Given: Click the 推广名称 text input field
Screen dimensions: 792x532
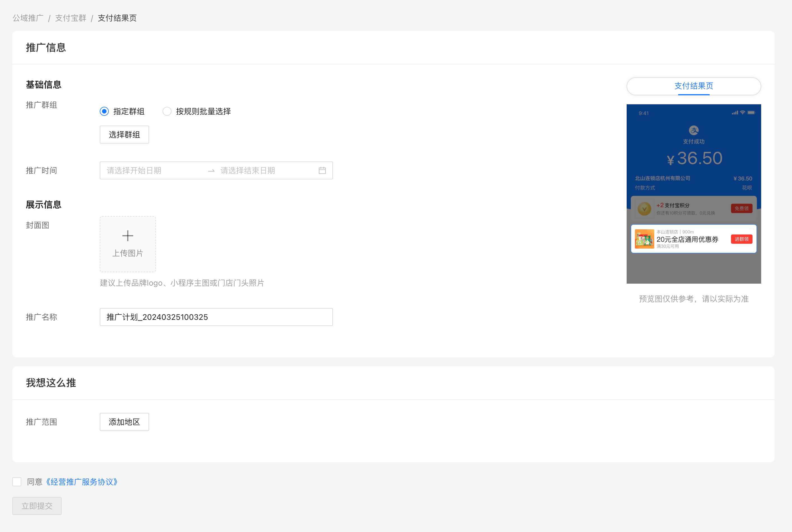Looking at the screenshot, I should click(216, 317).
